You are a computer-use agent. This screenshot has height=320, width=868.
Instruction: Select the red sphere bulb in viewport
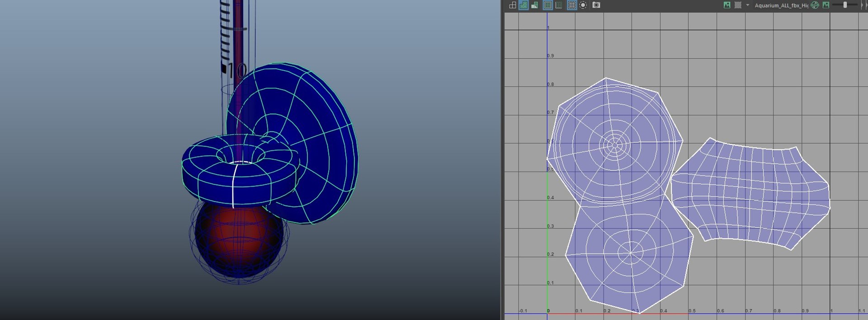coord(239,242)
